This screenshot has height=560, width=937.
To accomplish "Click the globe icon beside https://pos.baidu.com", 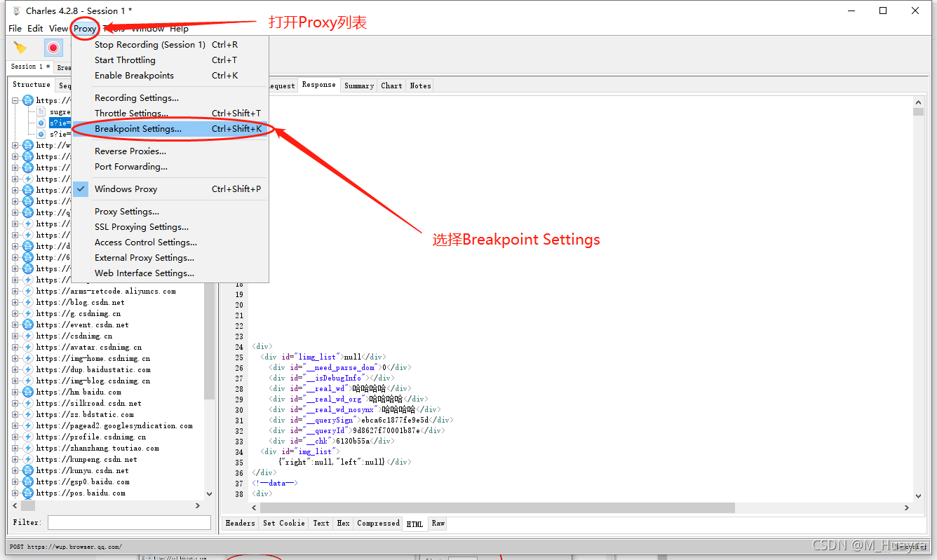I will click(x=28, y=493).
